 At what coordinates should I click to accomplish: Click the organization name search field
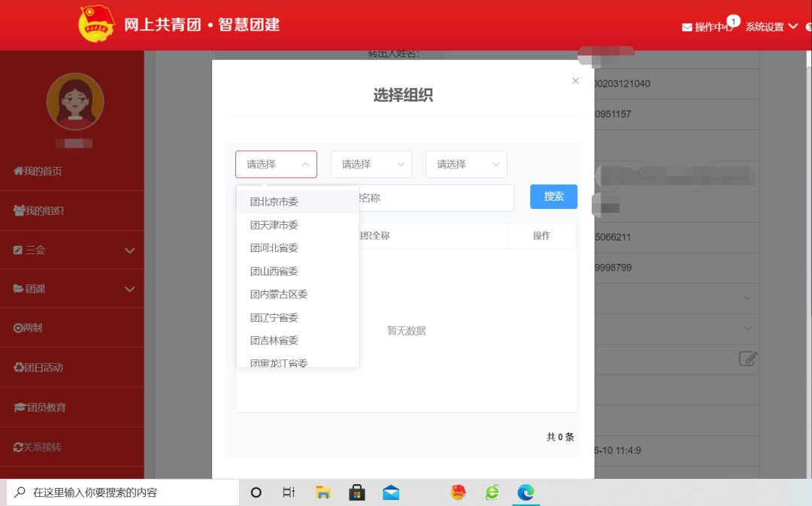click(436, 198)
